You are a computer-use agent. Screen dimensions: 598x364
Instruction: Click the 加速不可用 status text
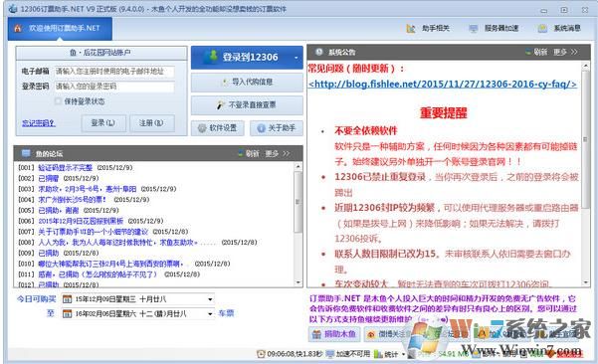pos(352,354)
